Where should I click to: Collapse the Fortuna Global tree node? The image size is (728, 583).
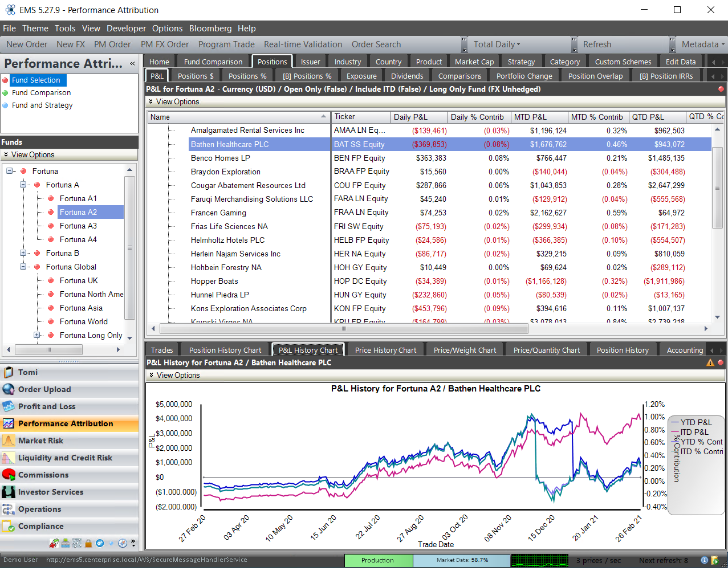23,267
